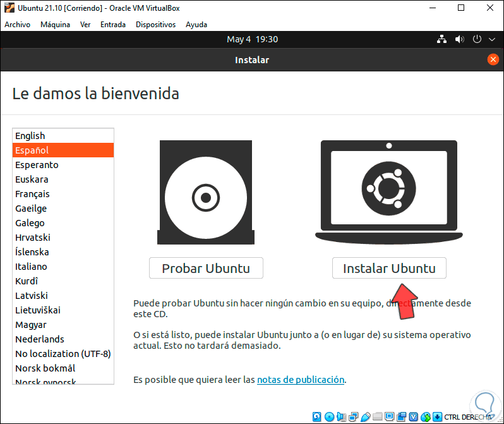Click the CTRL DERECHA host key label
Screen dimensions: 504x424
467,417
